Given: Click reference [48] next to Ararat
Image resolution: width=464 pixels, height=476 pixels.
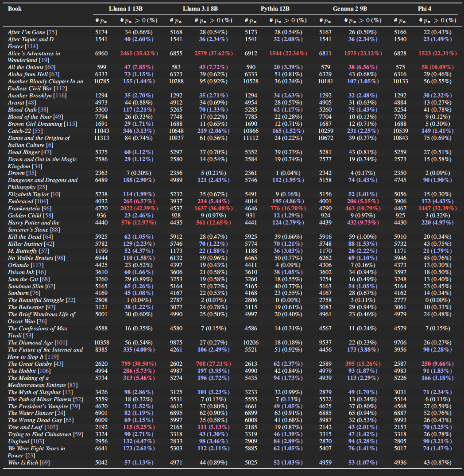Looking at the screenshot, I should tap(31, 103).
